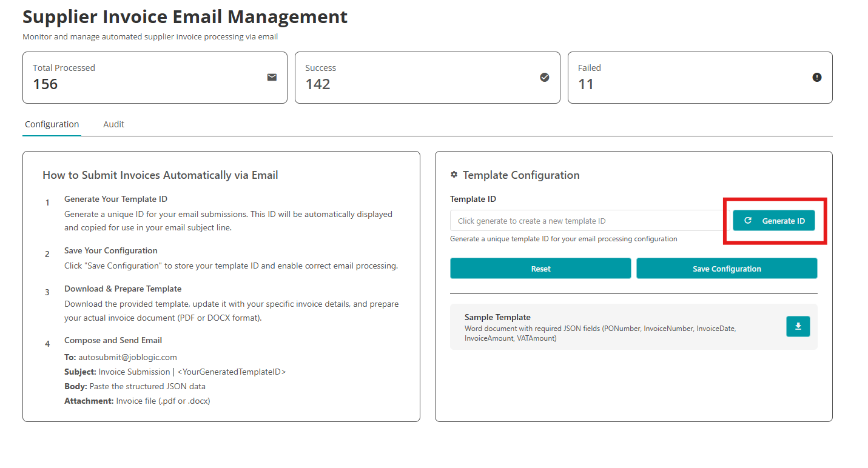Click the Total Processed value 156
The width and height of the screenshot is (868, 468).
click(45, 84)
